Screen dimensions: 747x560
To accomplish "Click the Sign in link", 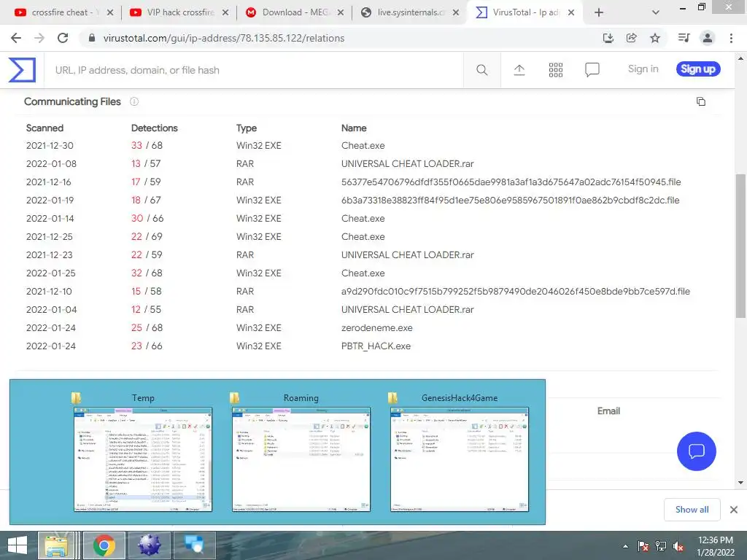I will [x=643, y=69].
